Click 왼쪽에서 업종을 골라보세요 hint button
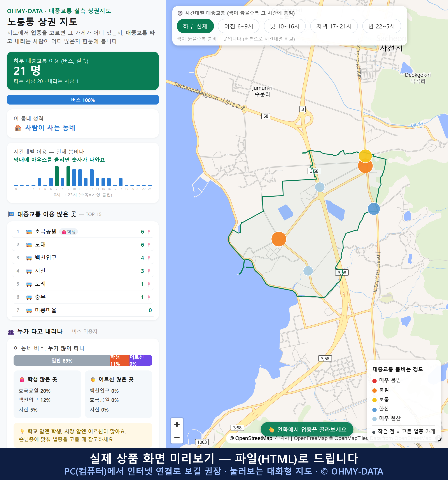The width and height of the screenshot is (448, 480). 307,429
